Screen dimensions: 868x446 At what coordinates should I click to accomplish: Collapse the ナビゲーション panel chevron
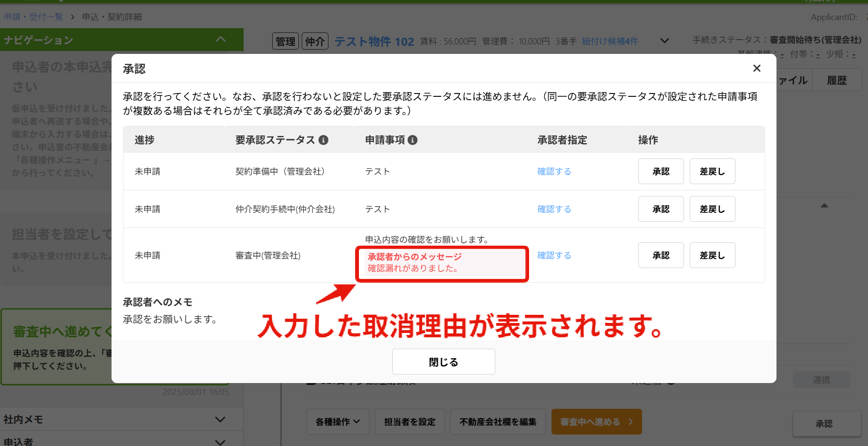coord(221,40)
